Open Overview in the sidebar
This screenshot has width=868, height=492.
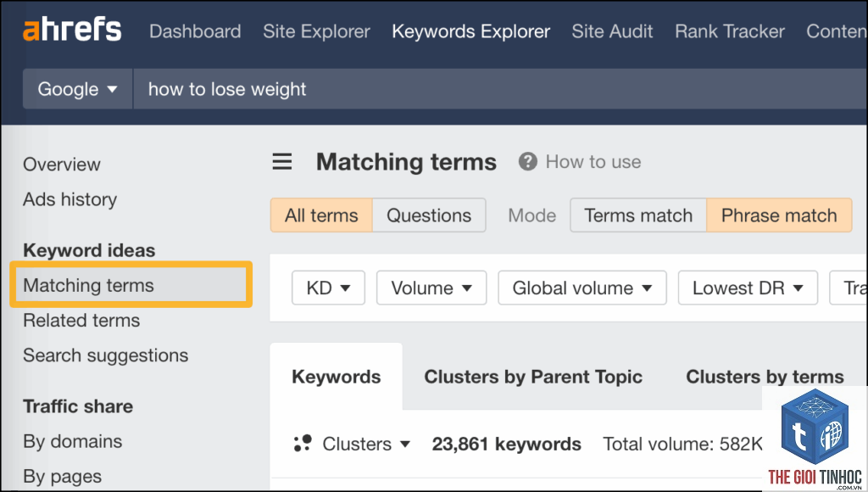[x=61, y=165]
